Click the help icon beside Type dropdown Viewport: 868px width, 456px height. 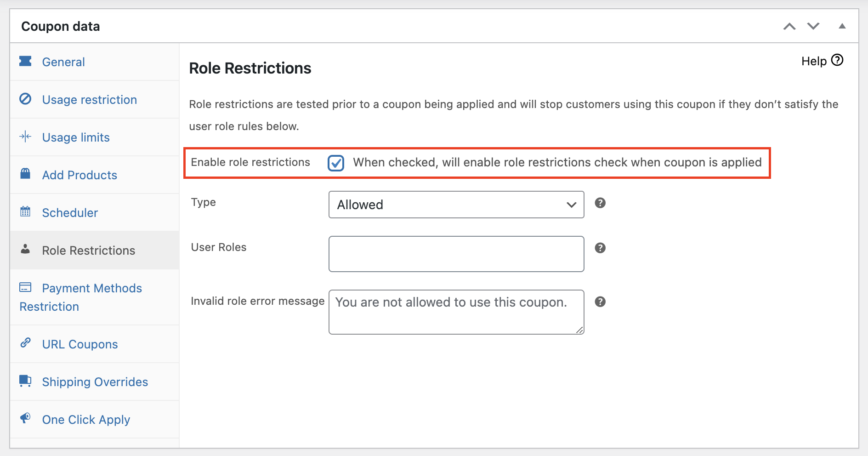(600, 203)
